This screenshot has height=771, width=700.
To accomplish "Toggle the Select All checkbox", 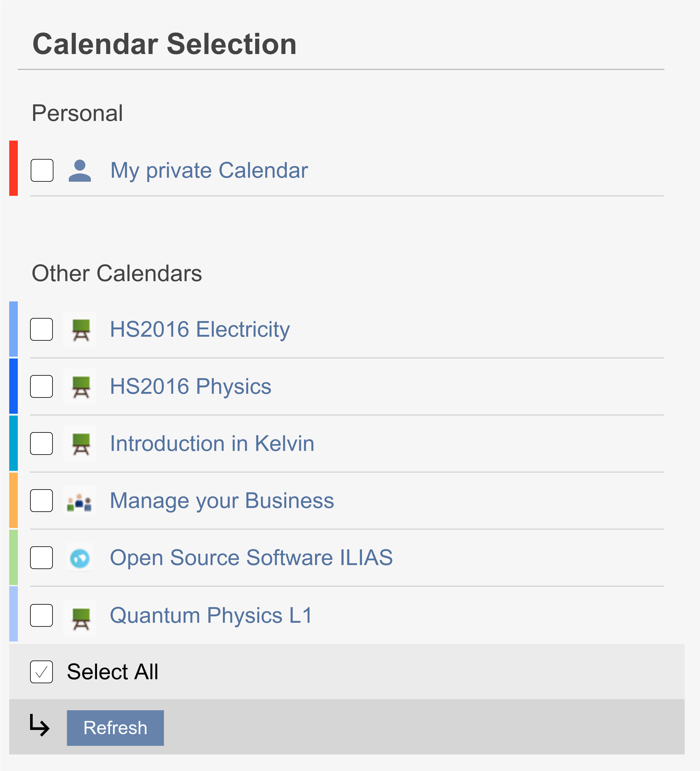I will [41, 672].
